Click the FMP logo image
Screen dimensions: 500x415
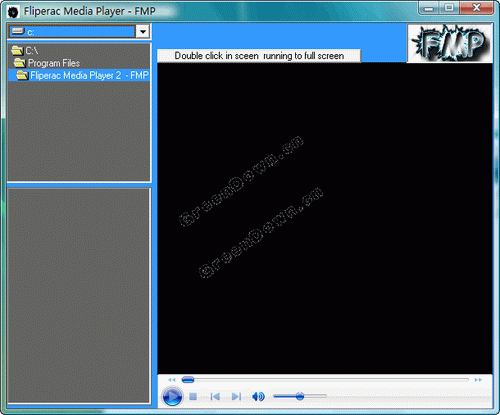[450, 43]
